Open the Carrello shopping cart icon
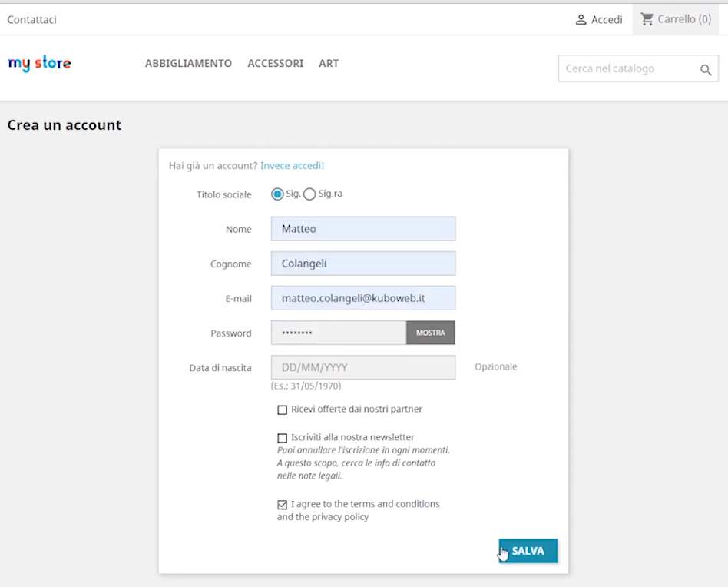Viewport: 728px width, 587px height. click(647, 18)
